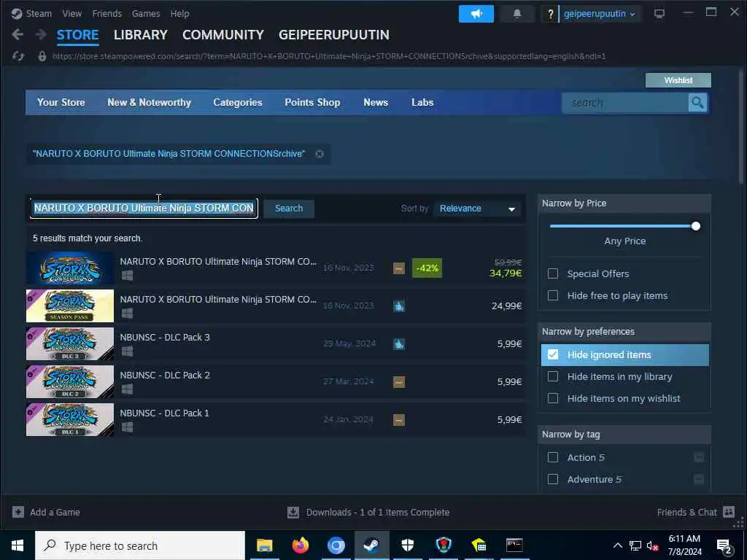
Task: Go forward with the right arrow
Action: point(41,34)
